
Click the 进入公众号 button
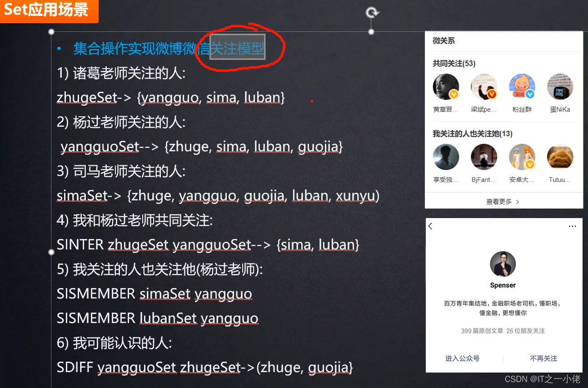[x=462, y=358]
